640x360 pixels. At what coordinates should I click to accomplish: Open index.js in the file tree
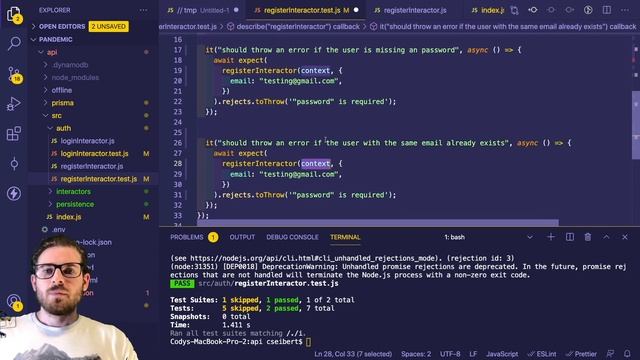pyautogui.click(x=69, y=217)
